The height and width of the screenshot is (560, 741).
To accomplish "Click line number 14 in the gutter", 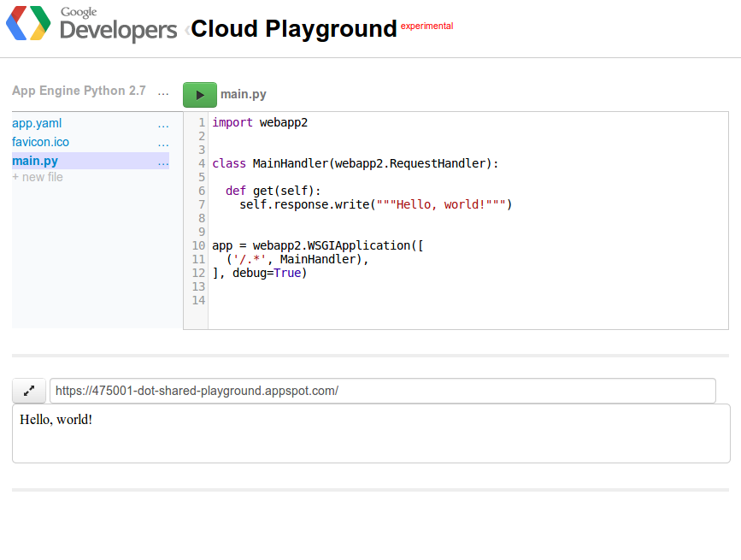I will (198, 301).
